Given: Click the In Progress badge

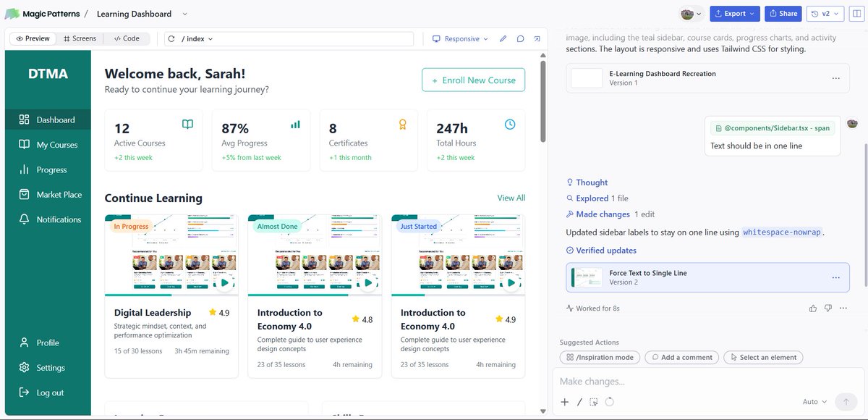Looking at the screenshot, I should [131, 227].
